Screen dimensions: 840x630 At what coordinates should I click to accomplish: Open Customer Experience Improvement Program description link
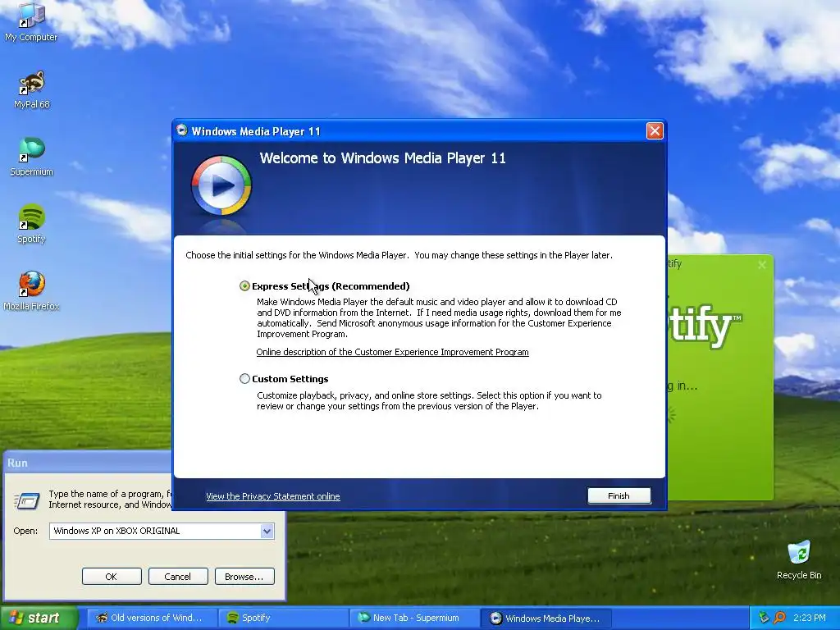392,352
